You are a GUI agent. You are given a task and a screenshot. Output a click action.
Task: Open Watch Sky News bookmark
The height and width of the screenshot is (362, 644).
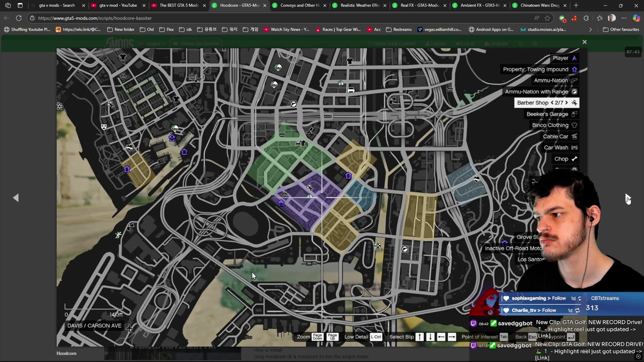pyautogui.click(x=286, y=30)
